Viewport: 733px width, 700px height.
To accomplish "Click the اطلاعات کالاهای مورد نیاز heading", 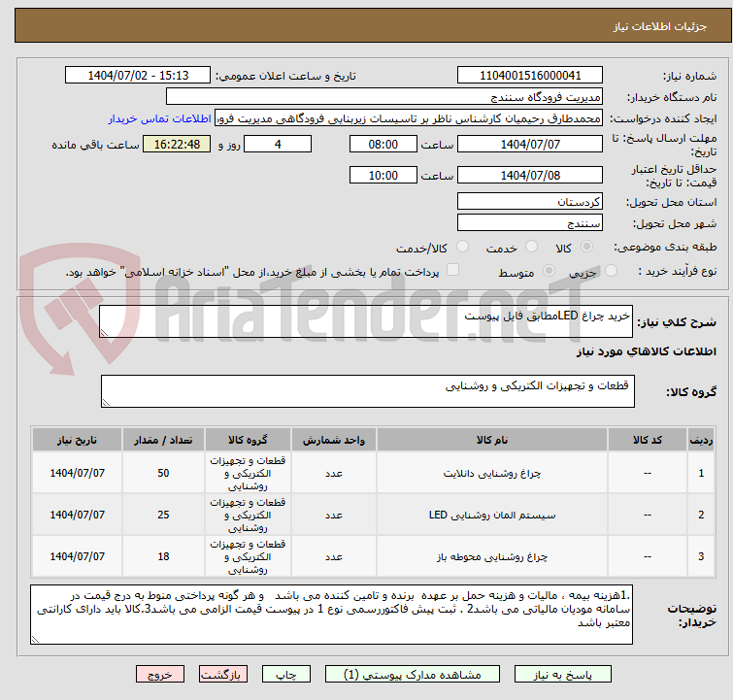I will (x=646, y=351).
